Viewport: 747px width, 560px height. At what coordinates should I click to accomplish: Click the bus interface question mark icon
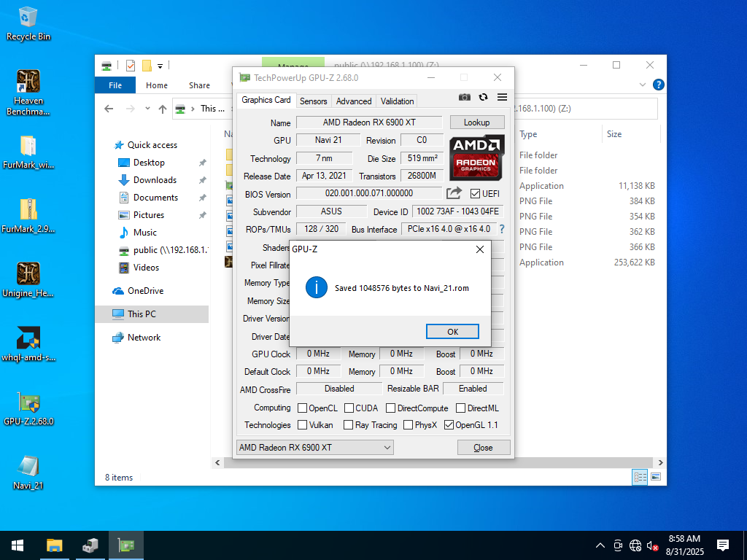click(502, 229)
